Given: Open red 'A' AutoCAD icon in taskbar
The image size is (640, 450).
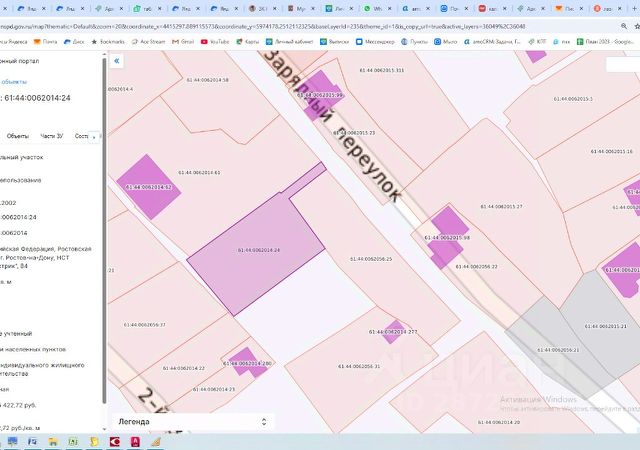Looking at the screenshot, I should pos(135,441).
